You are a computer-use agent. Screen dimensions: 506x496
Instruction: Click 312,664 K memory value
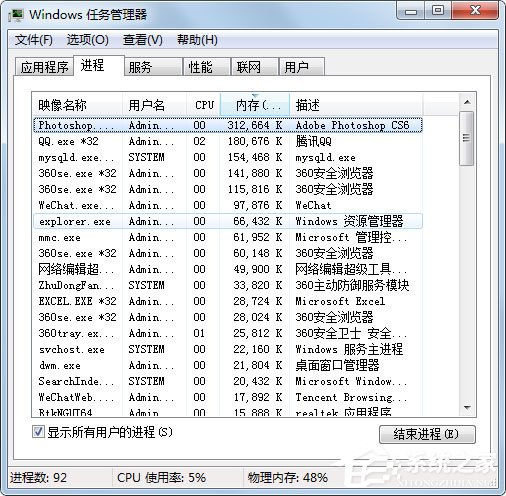(255, 125)
